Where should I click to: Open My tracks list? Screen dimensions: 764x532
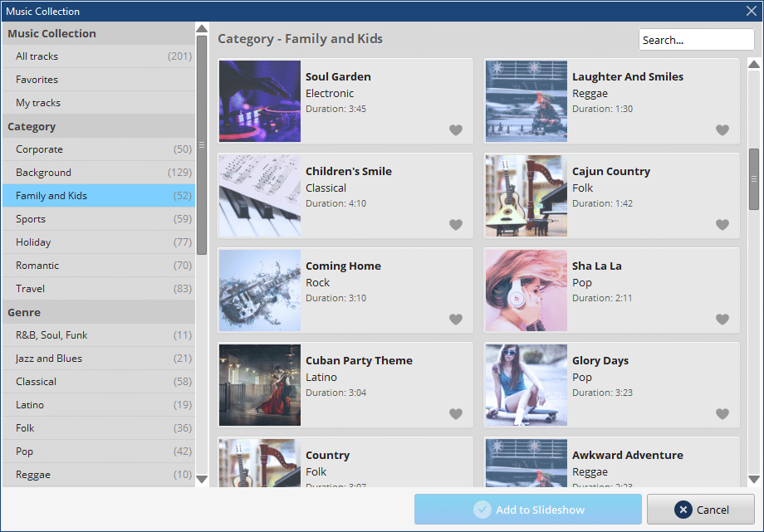[99, 103]
